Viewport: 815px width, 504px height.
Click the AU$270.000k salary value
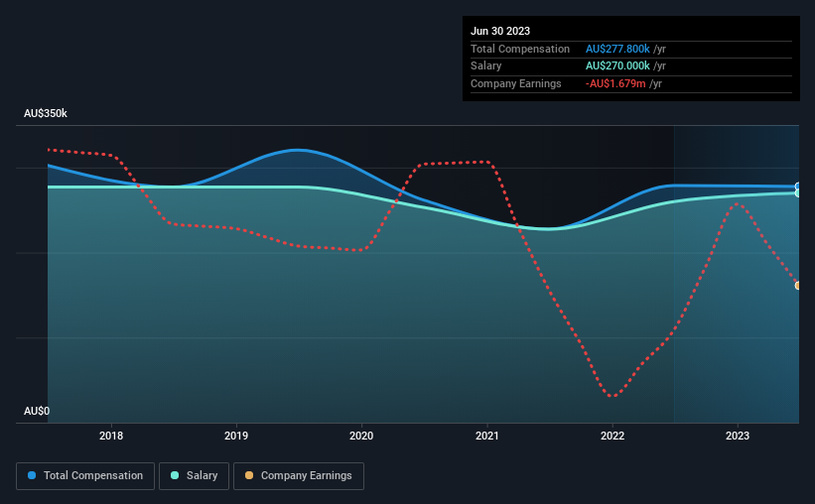[x=617, y=66]
